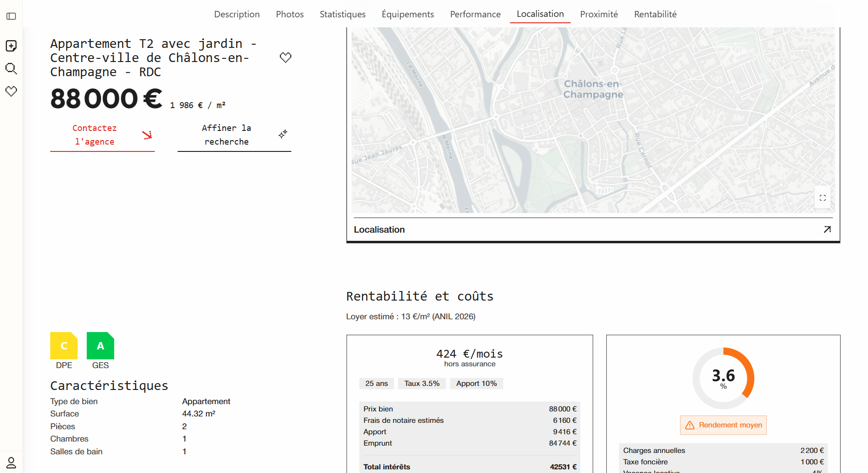Click the listing title Appartement T2 avec jardin
This screenshot has width=868, height=473.
click(x=153, y=58)
